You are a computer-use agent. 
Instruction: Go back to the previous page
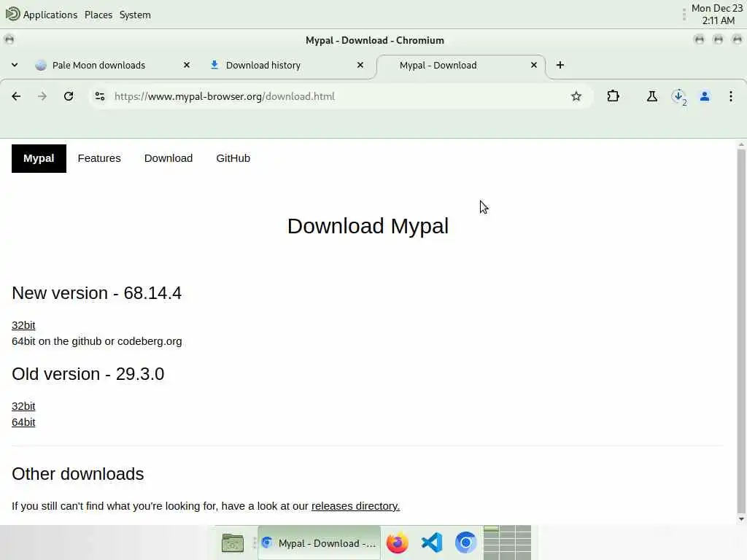point(16,97)
